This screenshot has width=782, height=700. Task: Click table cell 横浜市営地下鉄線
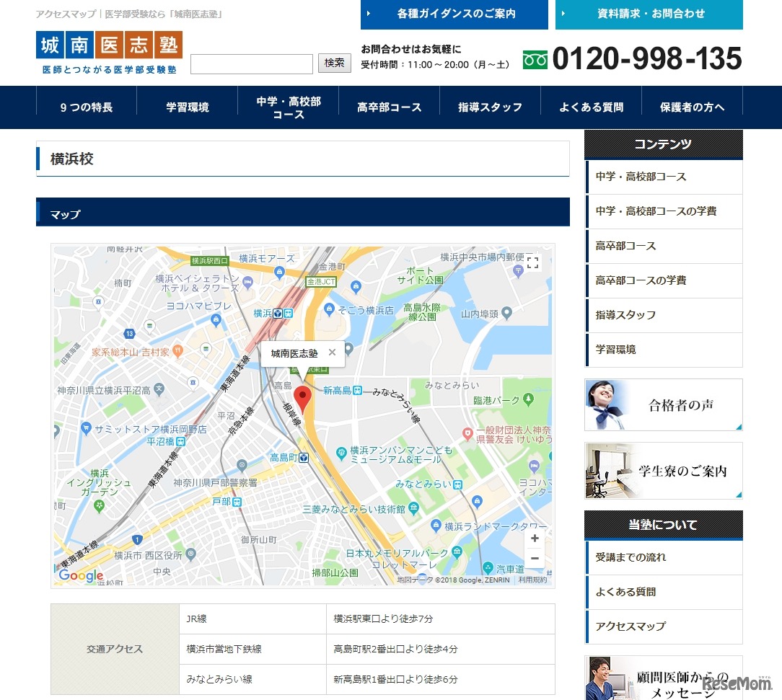(x=253, y=650)
